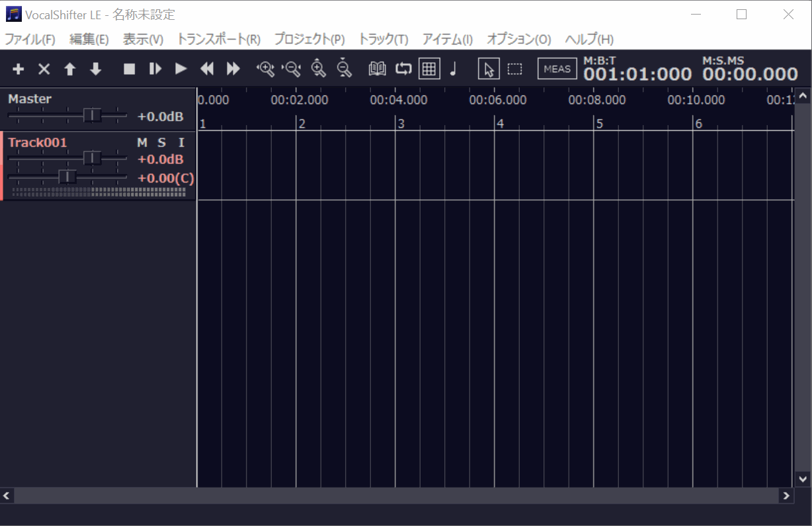This screenshot has height=526, width=812.
Task: Click Track001's +0.0dB volume value
Action: 161,159
